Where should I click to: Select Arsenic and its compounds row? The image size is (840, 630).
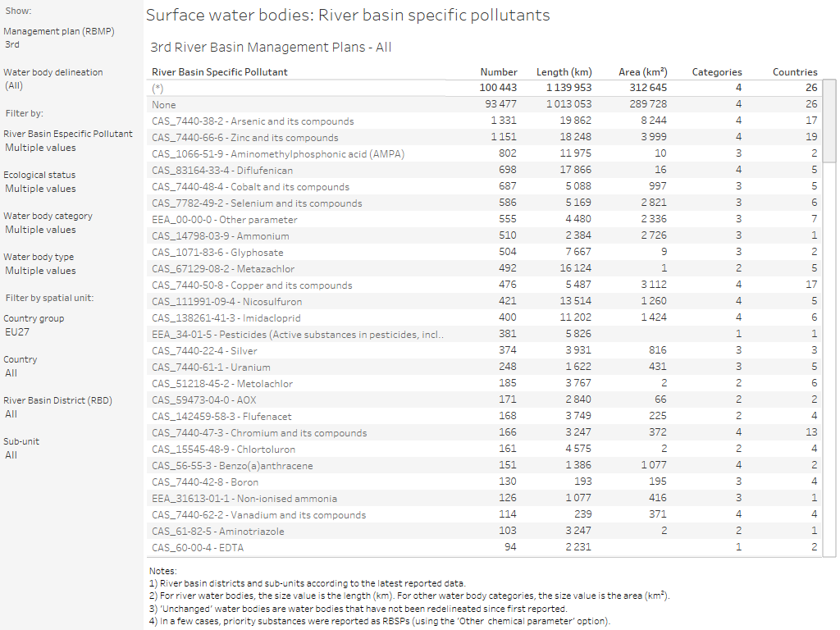click(484, 121)
